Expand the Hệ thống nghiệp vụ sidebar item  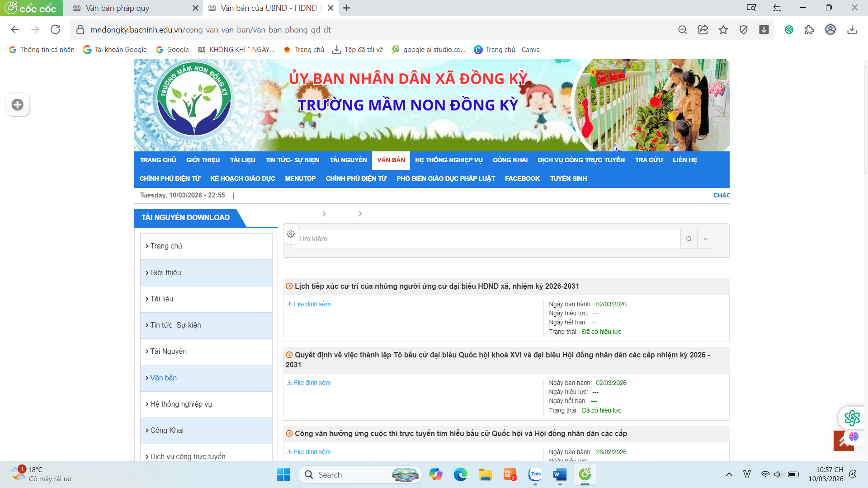click(x=181, y=404)
